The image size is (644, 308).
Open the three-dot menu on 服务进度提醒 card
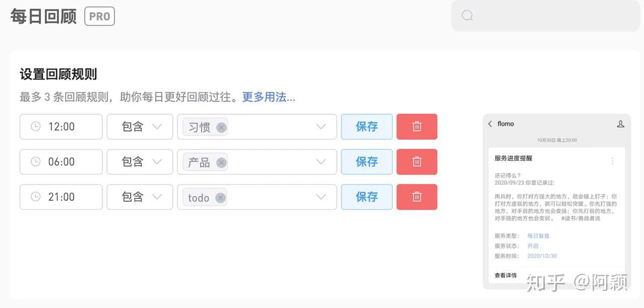pos(612,161)
